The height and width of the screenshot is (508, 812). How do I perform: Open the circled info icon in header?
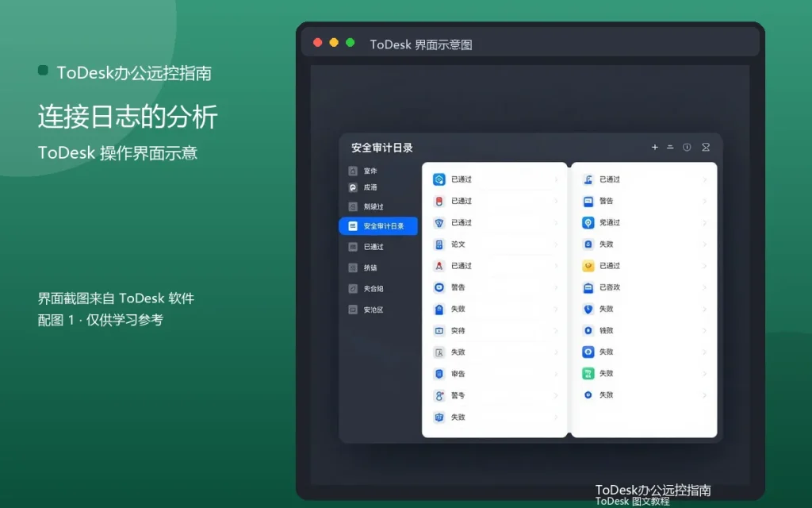tap(687, 147)
